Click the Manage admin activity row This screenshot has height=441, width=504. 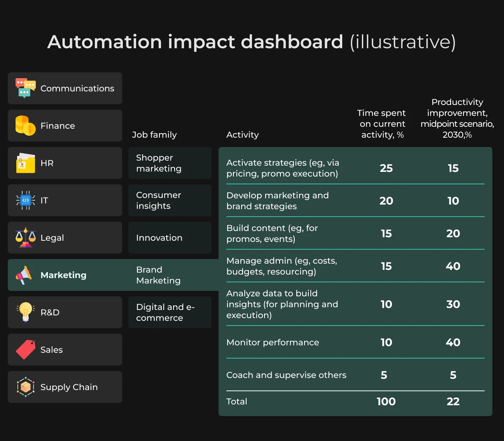355,266
